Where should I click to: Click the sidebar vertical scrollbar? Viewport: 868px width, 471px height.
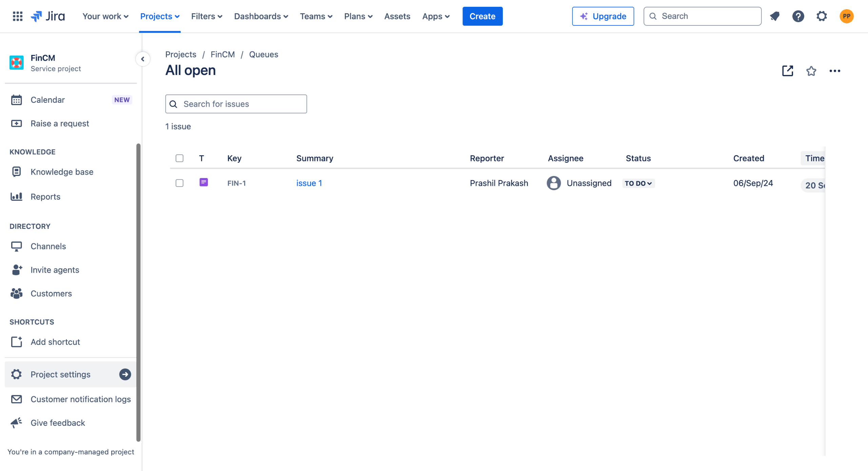tap(138, 292)
